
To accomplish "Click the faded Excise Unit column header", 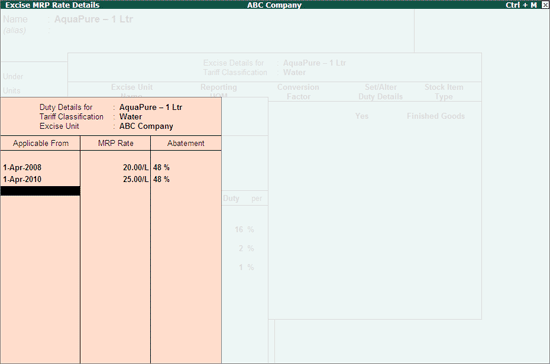I will (132, 87).
